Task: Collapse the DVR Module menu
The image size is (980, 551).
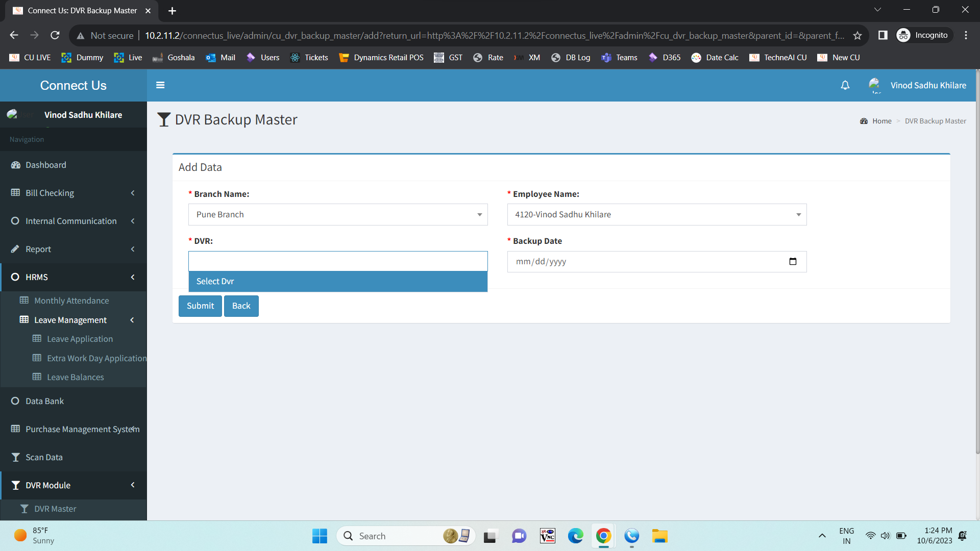Action: click(73, 485)
